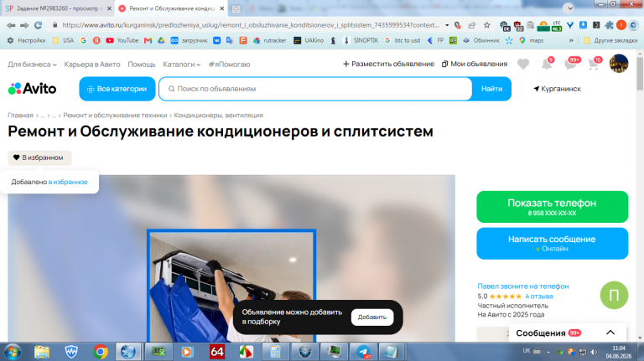Click the Avito logo
The height and width of the screenshot is (361, 644).
tap(32, 89)
